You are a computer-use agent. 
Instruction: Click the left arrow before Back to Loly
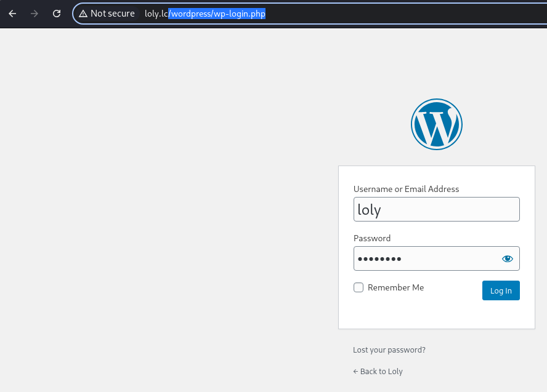(x=355, y=372)
